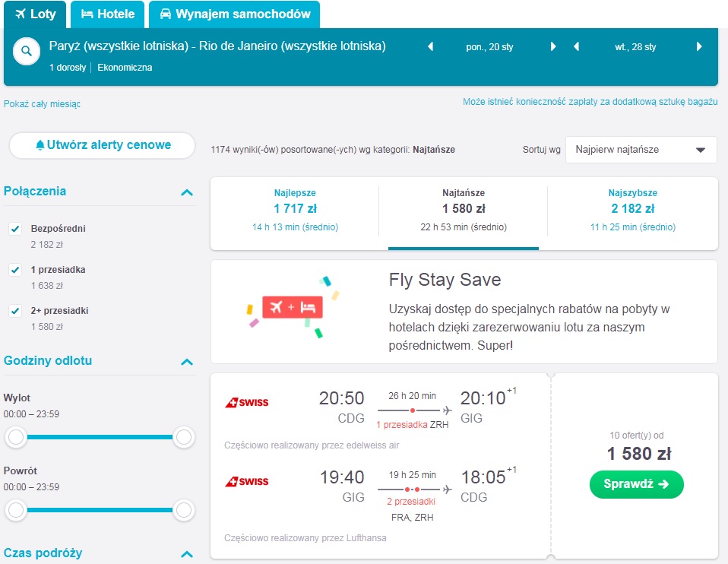Go to previous return date before wt., 28 sty
The height and width of the screenshot is (564, 728).
[x=576, y=46]
